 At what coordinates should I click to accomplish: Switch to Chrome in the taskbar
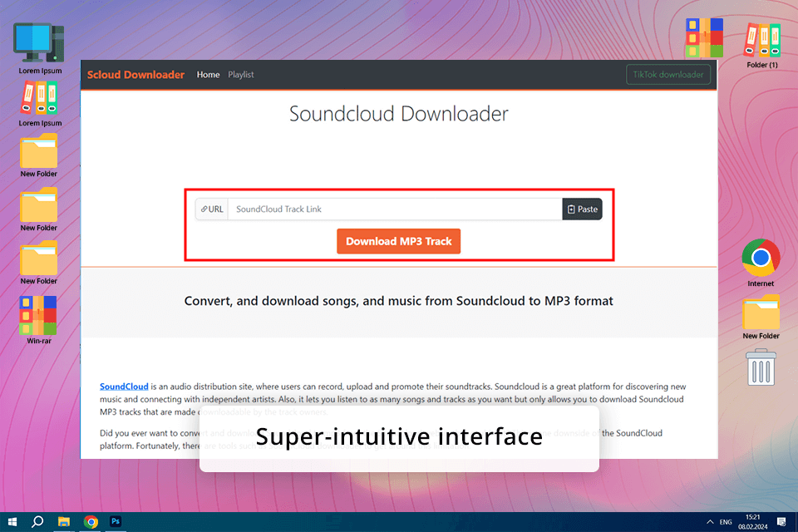point(91,522)
